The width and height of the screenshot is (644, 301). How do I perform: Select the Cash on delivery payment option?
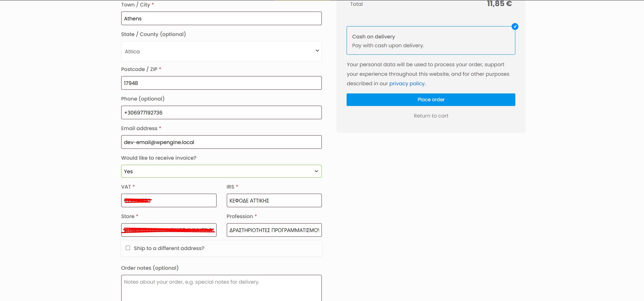click(431, 40)
